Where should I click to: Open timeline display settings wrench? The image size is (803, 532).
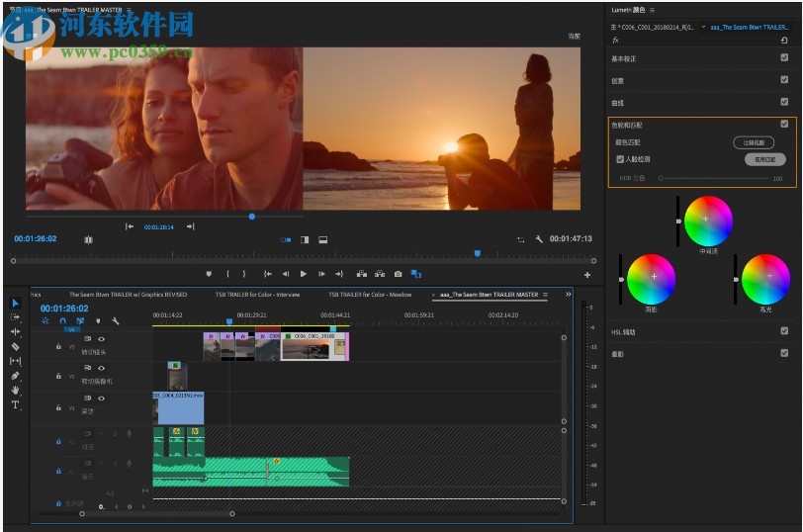[116, 321]
